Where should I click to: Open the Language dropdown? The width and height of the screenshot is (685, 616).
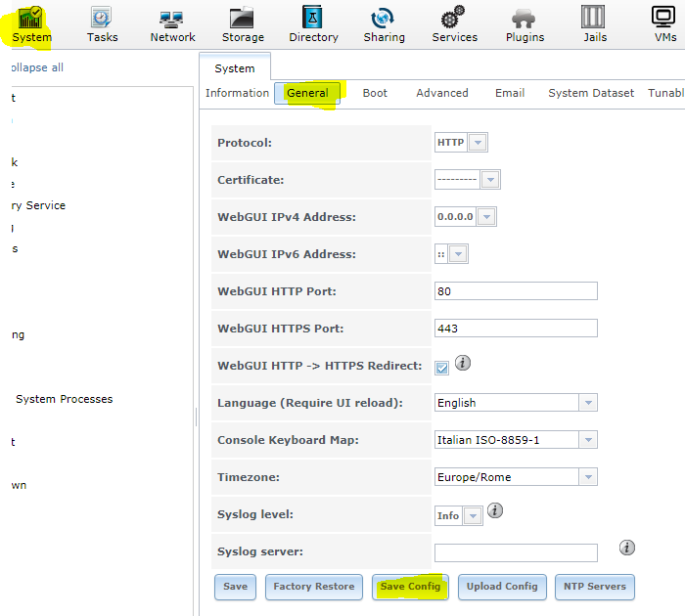(x=516, y=403)
